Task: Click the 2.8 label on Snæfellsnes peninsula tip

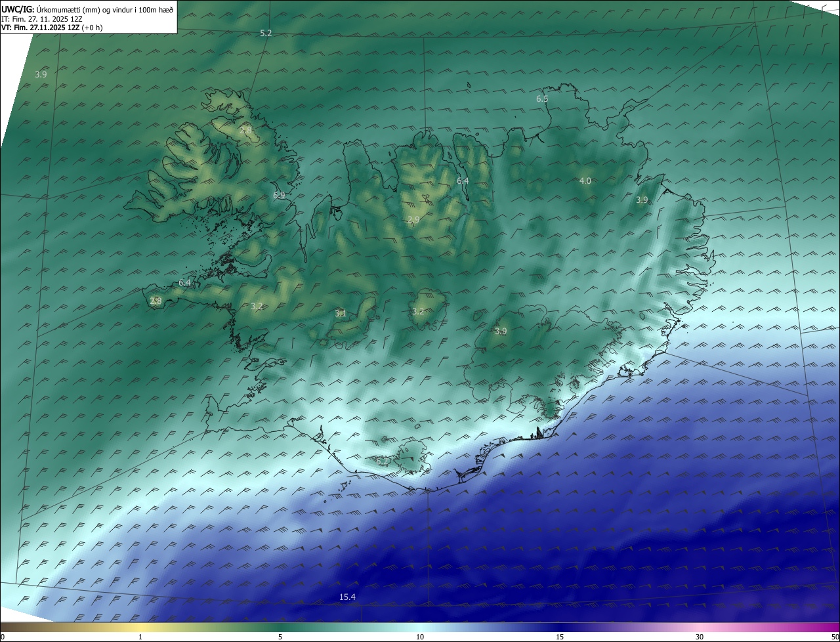Action: click(x=156, y=301)
